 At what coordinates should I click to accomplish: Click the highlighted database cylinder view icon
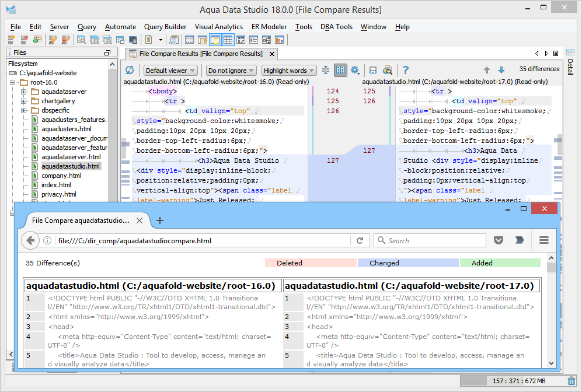click(215, 40)
